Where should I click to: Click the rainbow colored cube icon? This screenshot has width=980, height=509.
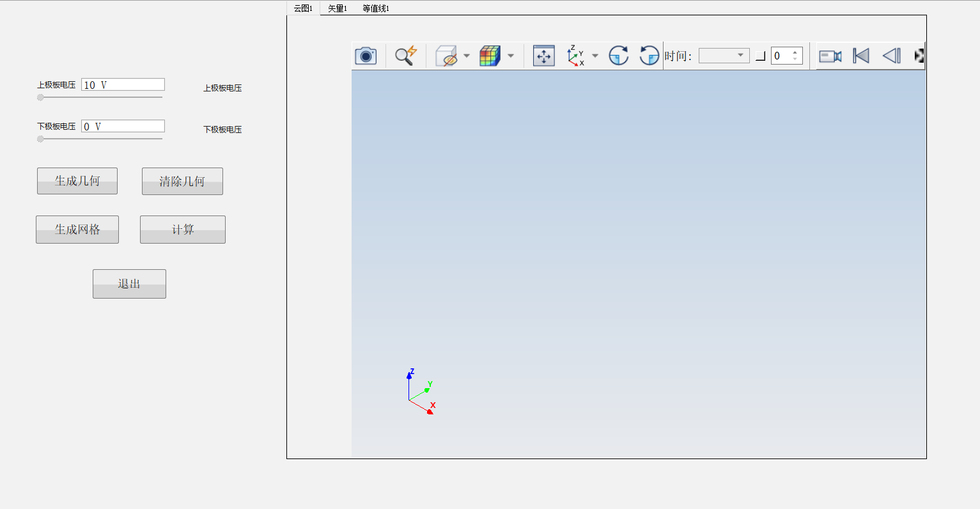pyautogui.click(x=490, y=56)
